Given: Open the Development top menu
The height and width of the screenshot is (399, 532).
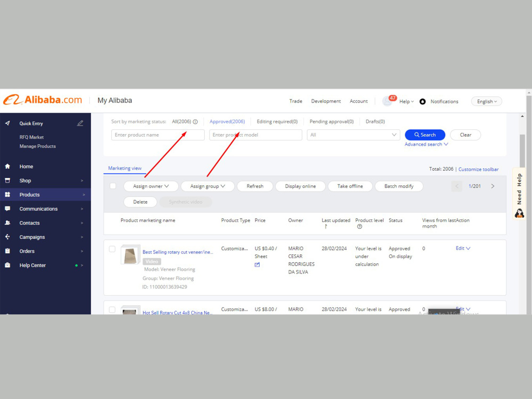Looking at the screenshot, I should [x=326, y=101].
